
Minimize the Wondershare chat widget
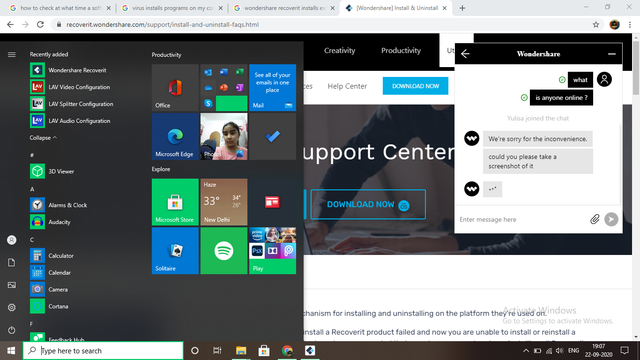pos(611,54)
